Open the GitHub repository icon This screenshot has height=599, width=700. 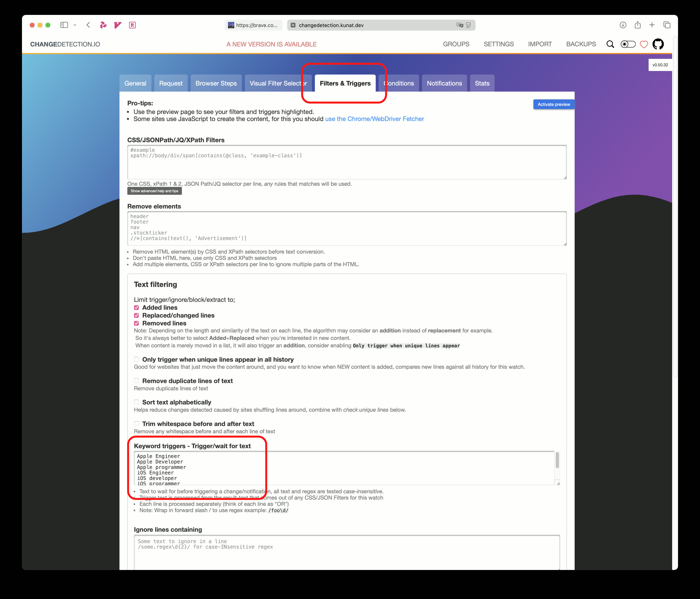point(658,44)
